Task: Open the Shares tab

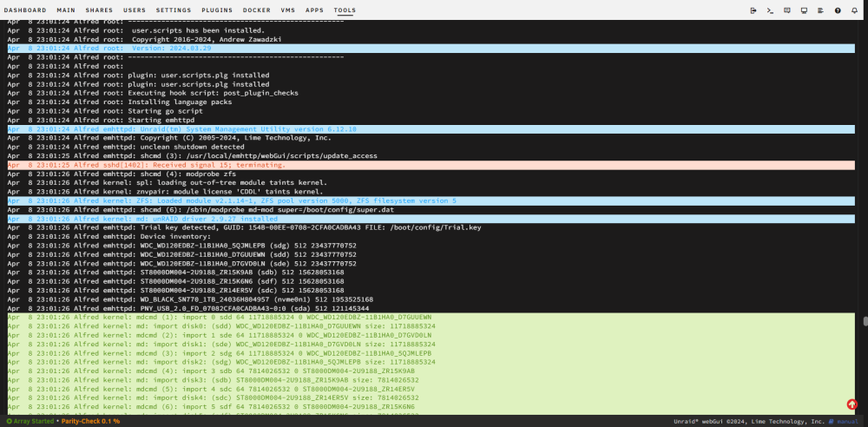Action: pyautogui.click(x=100, y=10)
